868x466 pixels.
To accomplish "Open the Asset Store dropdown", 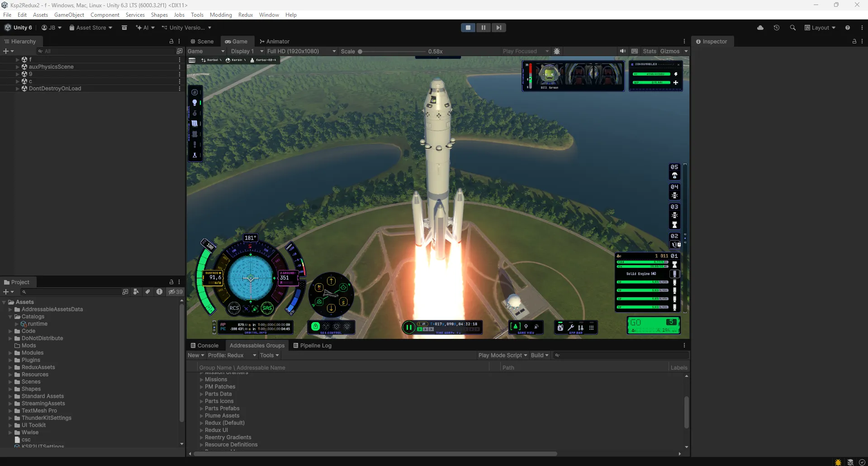I will [x=90, y=28].
